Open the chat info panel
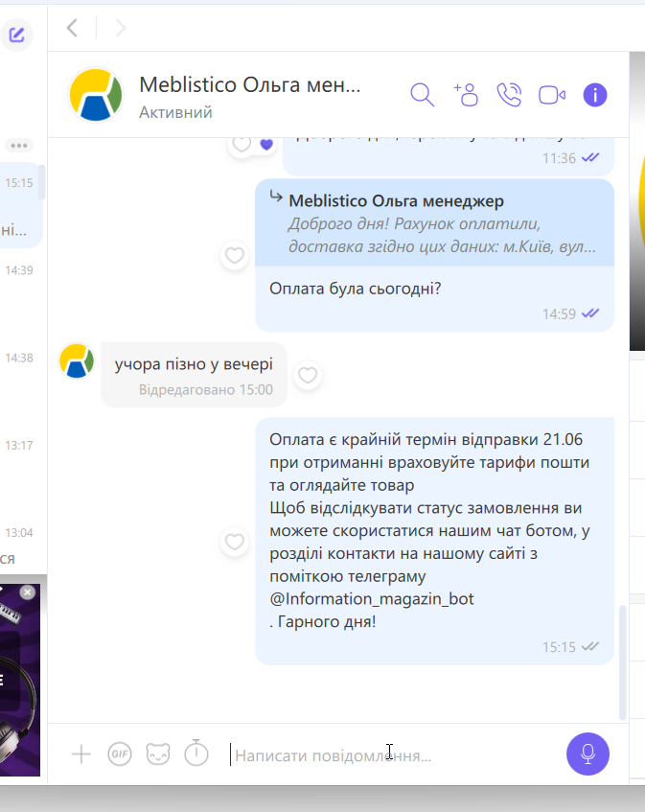 pyautogui.click(x=595, y=95)
